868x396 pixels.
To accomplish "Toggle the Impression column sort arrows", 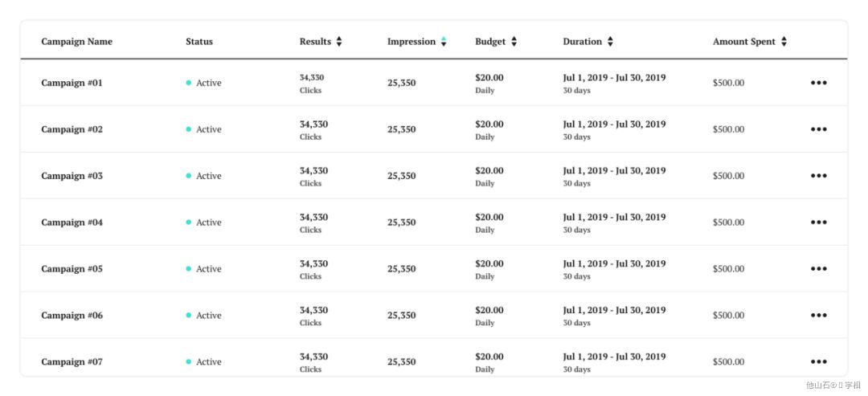I will 444,42.
